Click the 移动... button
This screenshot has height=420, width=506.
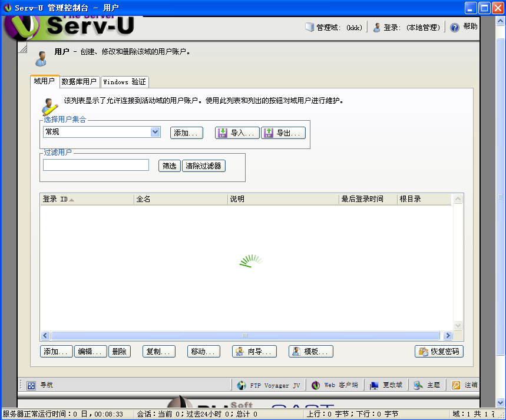click(204, 351)
